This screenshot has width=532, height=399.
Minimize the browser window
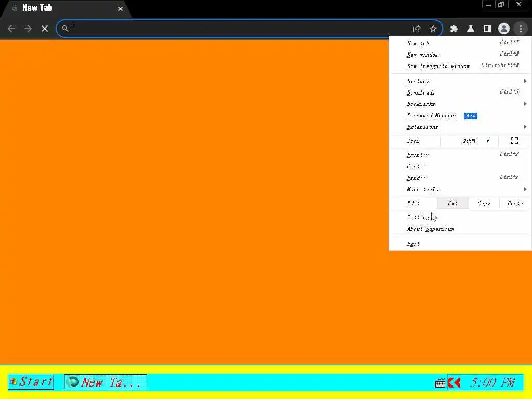coord(488,5)
